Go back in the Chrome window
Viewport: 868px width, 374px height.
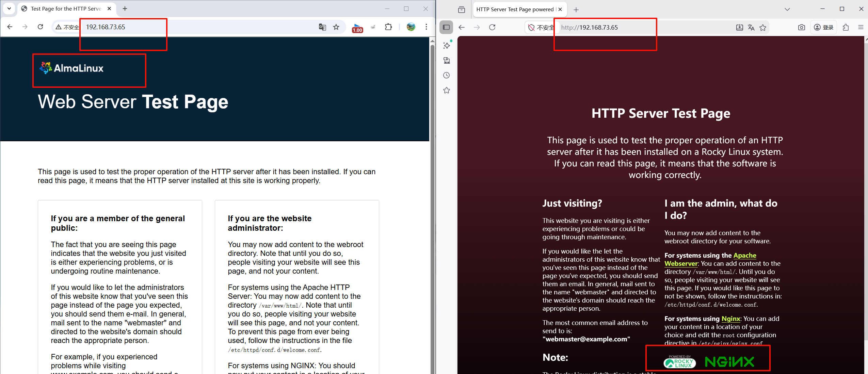10,27
